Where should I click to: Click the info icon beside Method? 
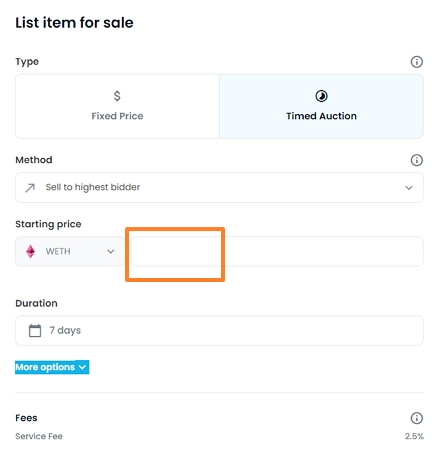(416, 160)
